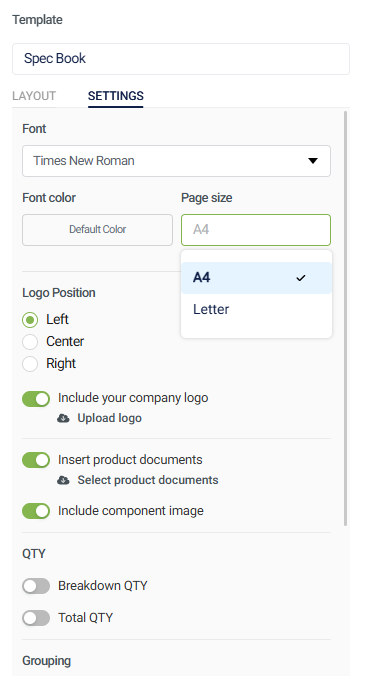Toggle Include component image switch

[36, 511]
